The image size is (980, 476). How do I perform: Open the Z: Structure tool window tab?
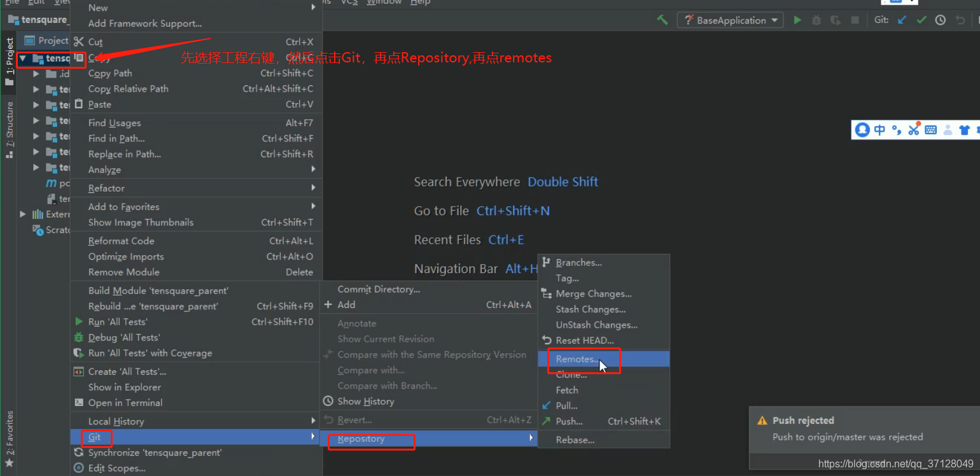(x=10, y=129)
